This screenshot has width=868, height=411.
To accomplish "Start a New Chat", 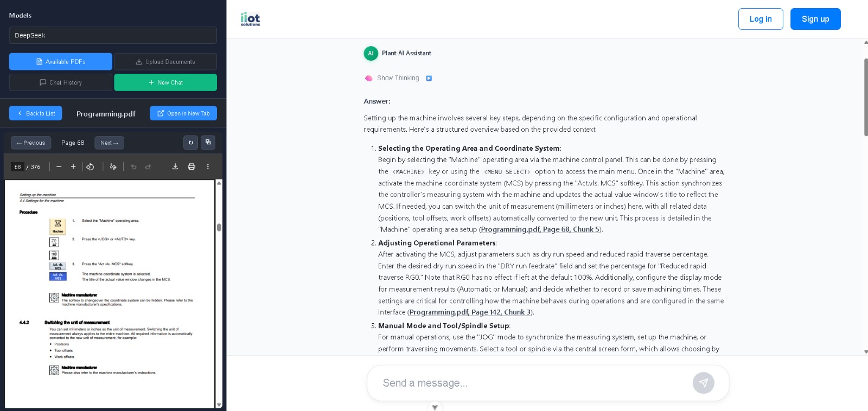I will tap(165, 82).
